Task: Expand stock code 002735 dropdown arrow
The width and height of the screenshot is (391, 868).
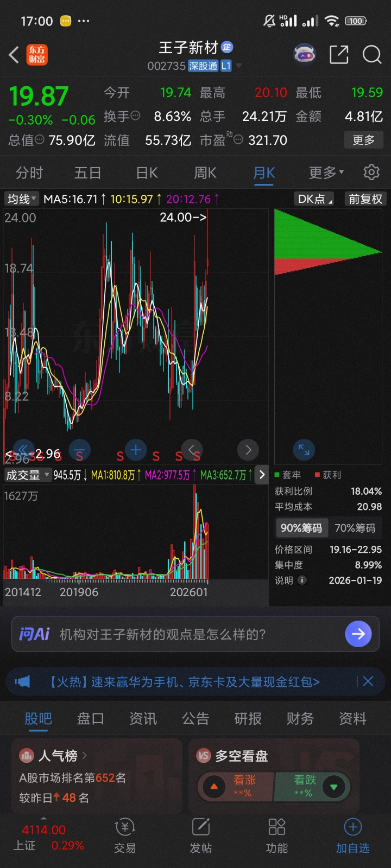Action: (238, 66)
